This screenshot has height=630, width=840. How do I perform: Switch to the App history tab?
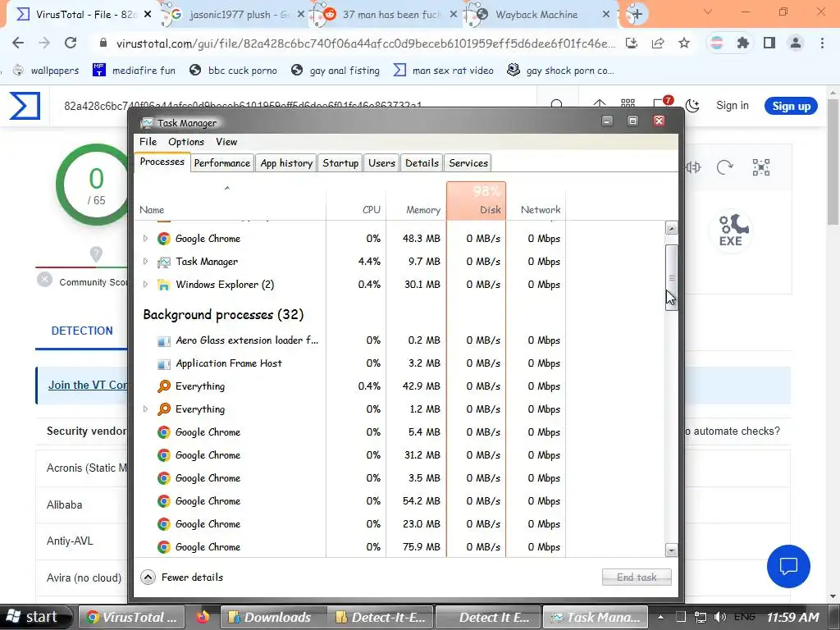pos(286,163)
